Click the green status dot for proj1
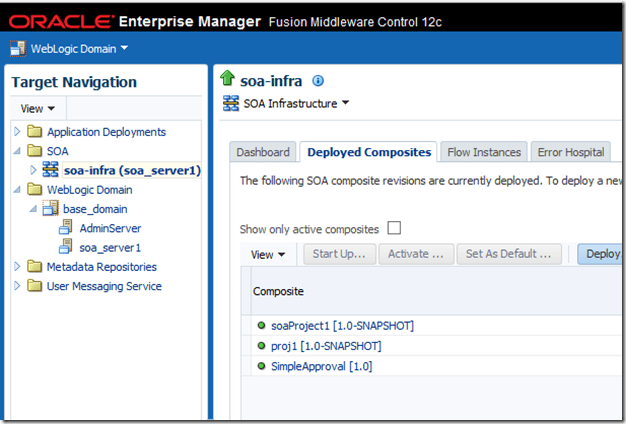Screen dimensions: 626x424 coord(261,345)
